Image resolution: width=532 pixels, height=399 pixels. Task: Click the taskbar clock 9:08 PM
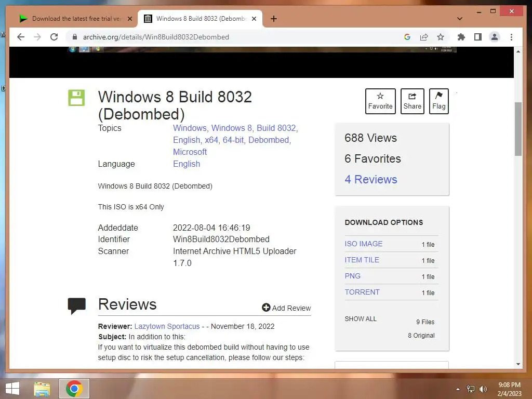point(509,385)
